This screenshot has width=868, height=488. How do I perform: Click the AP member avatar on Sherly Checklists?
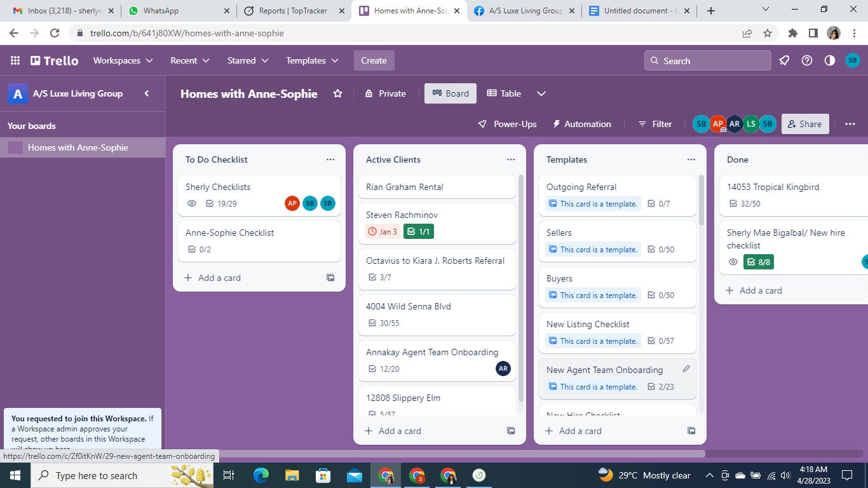pos(292,203)
